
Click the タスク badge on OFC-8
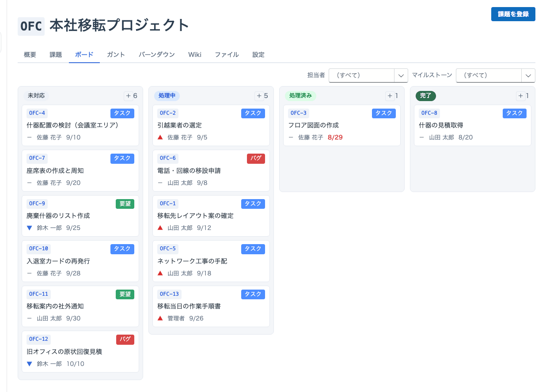point(515,113)
